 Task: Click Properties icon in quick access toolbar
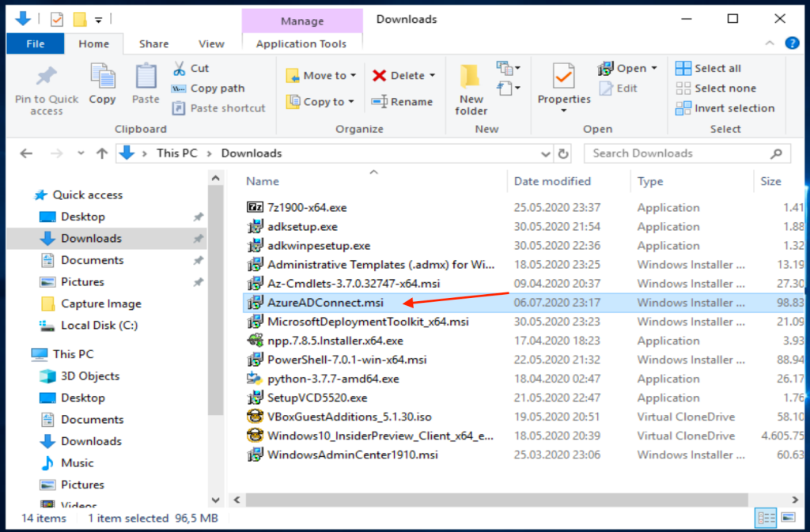57,20
